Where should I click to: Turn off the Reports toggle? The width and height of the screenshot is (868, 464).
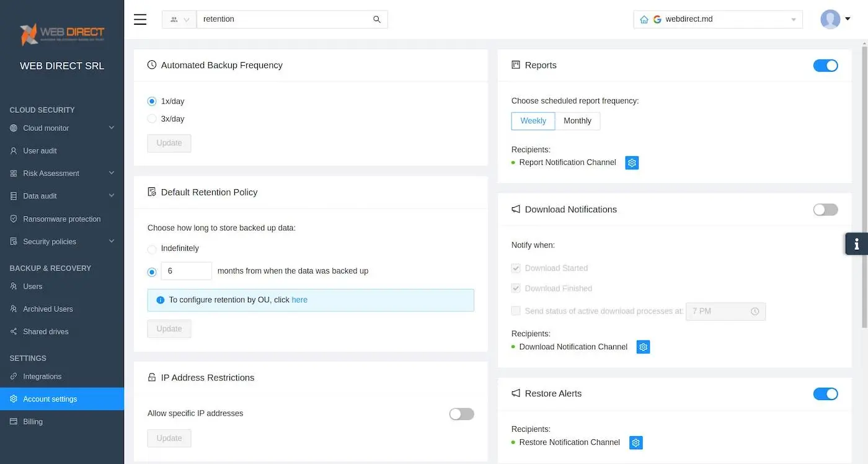click(x=825, y=65)
